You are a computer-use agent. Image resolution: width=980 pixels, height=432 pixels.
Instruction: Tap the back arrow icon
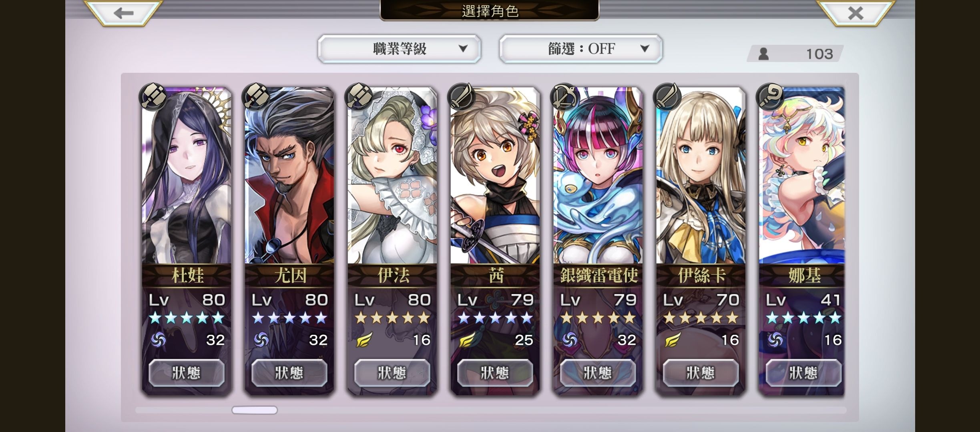(x=123, y=13)
